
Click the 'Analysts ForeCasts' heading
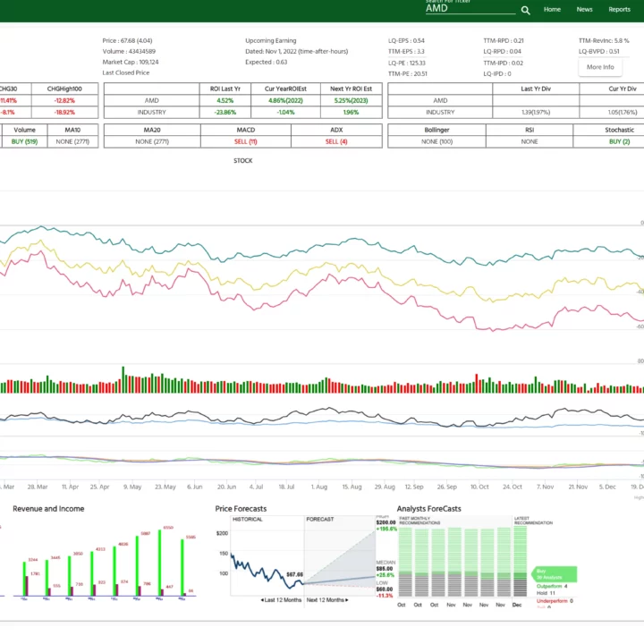pyautogui.click(x=428, y=509)
